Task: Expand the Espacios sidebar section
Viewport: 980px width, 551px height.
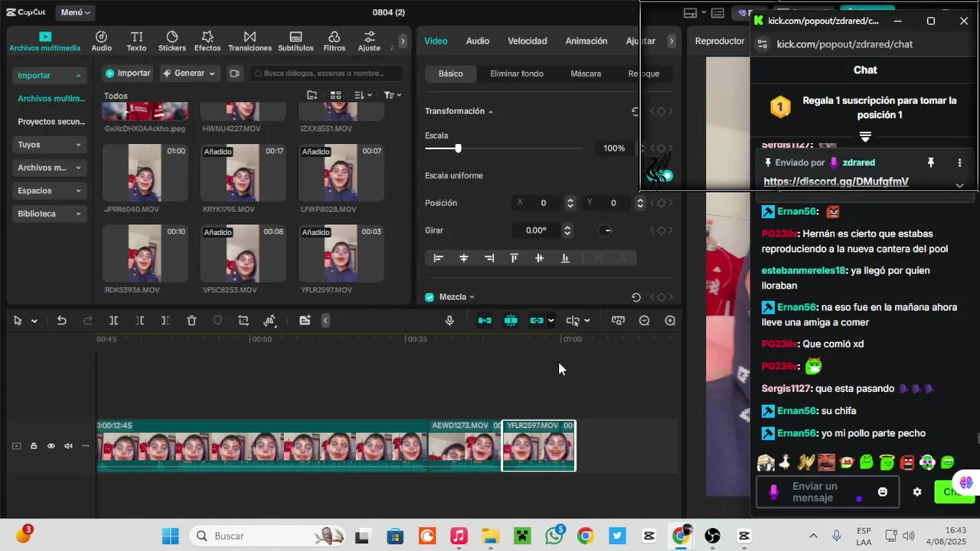Action: coord(50,191)
